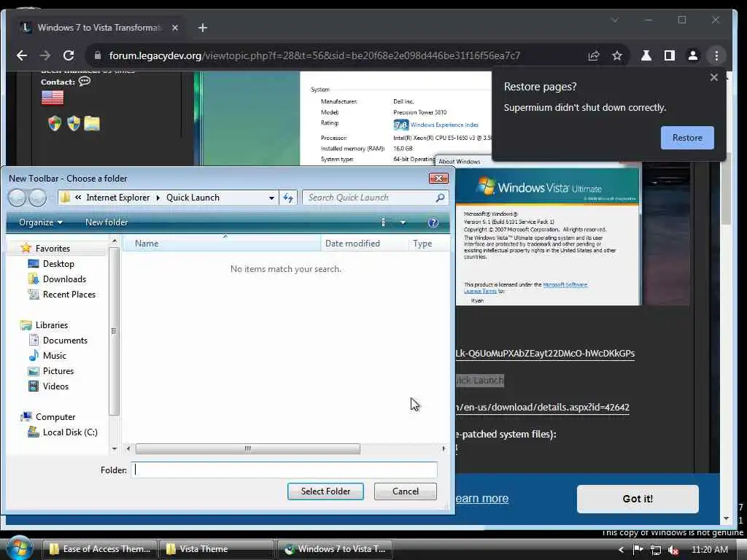The width and height of the screenshot is (747, 560).
Task: Click Quick Launch in the breadcrumb path
Action: click(x=193, y=198)
